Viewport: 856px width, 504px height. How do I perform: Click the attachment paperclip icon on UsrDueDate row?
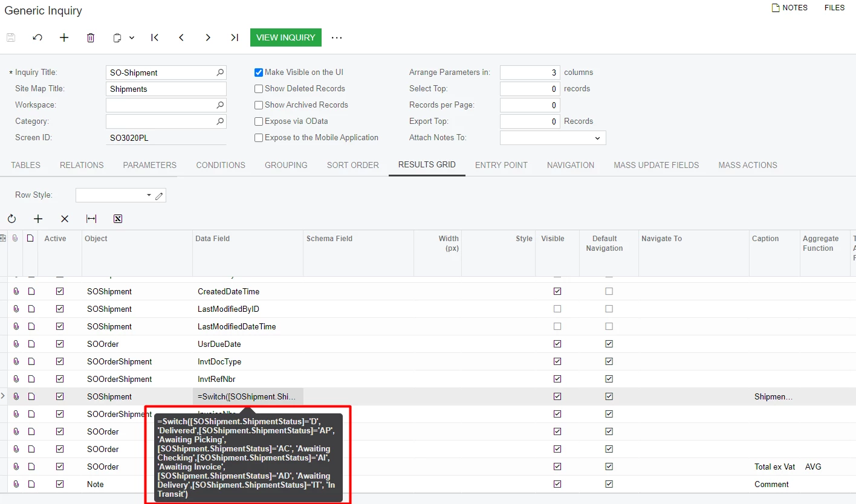point(16,344)
